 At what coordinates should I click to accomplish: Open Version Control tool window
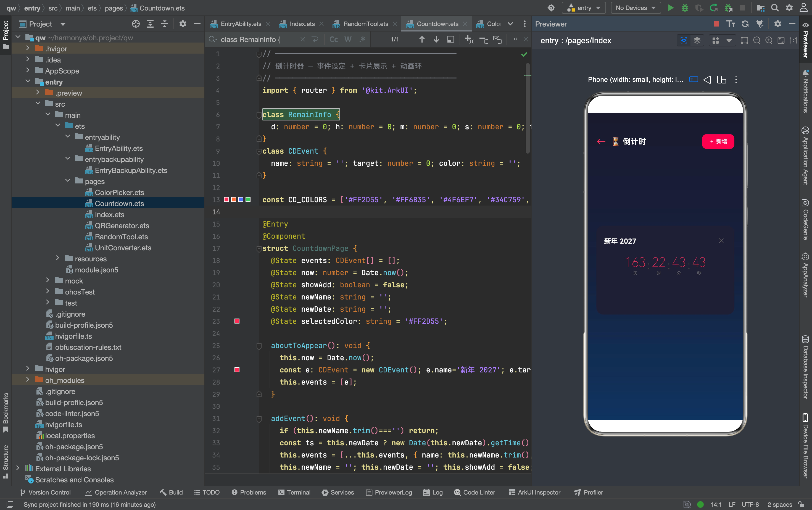coord(46,493)
